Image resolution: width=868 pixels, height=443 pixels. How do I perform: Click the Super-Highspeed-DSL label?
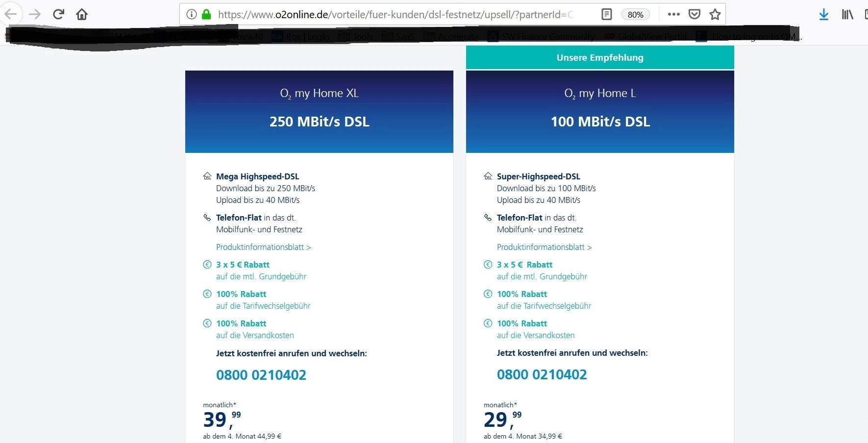point(539,176)
